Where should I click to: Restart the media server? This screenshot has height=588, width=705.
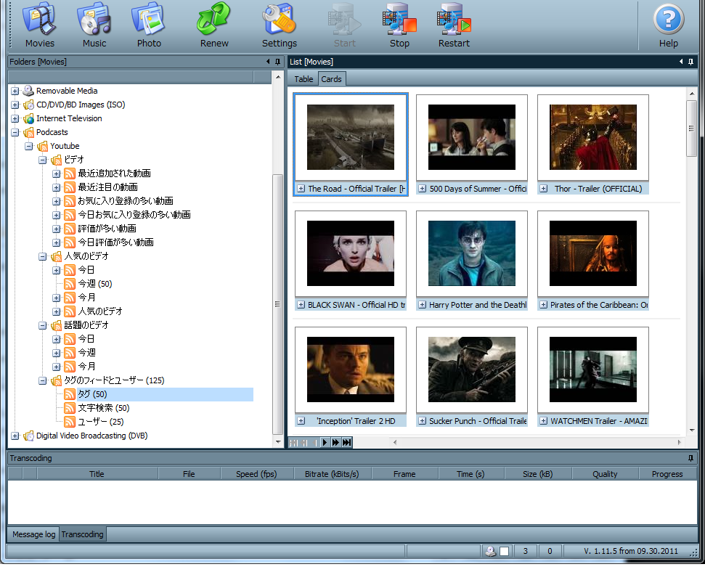point(454,25)
